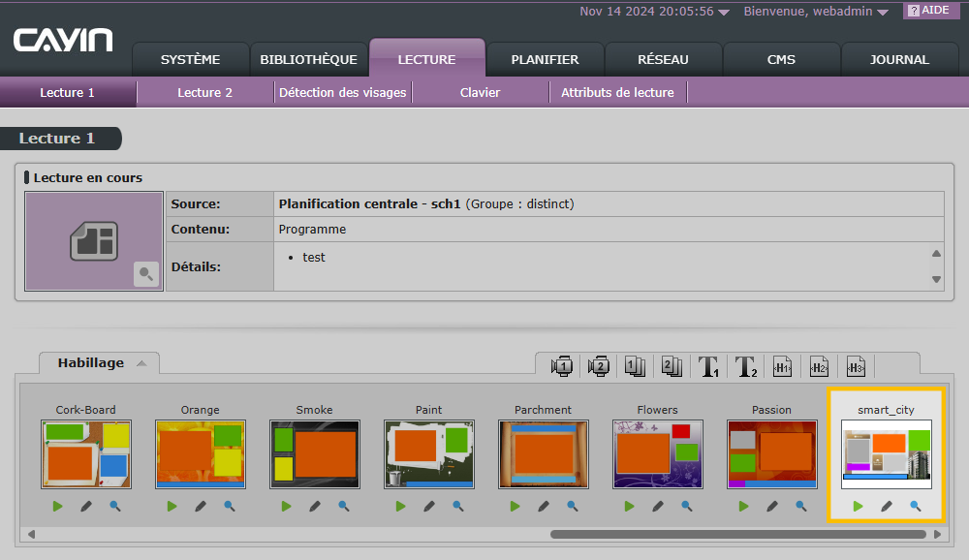This screenshot has width=969, height=560.
Task: Play the smart_city skin
Action: (x=858, y=506)
